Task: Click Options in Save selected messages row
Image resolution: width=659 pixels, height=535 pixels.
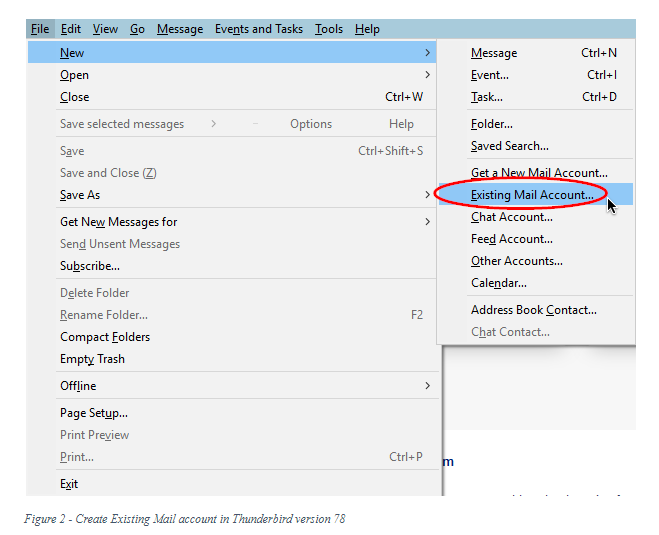Action: (x=311, y=124)
